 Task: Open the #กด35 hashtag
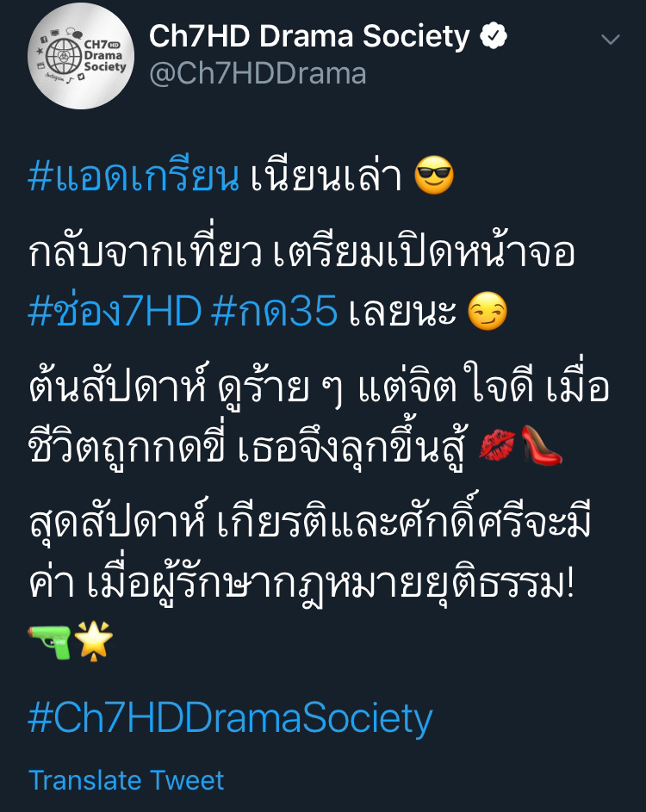point(275,311)
